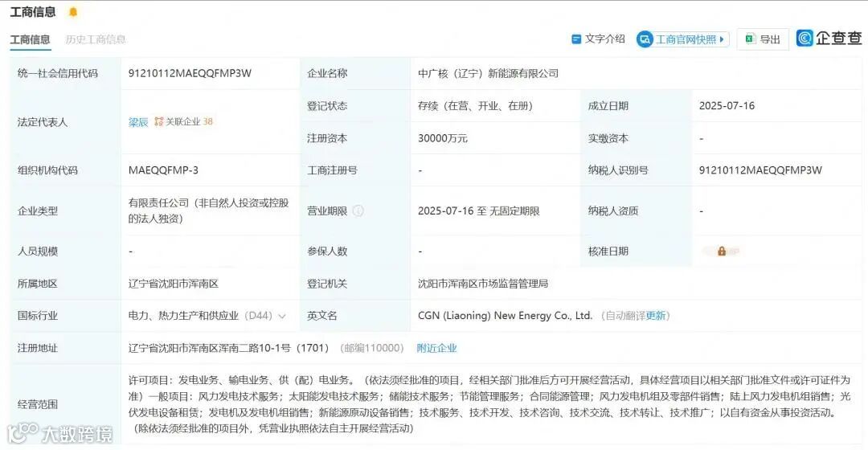Click the 工商注册号 label
868x450 pixels.
pyautogui.click(x=332, y=170)
